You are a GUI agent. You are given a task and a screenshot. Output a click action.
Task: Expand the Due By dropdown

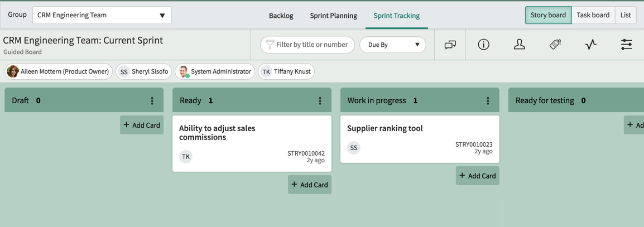pos(393,45)
